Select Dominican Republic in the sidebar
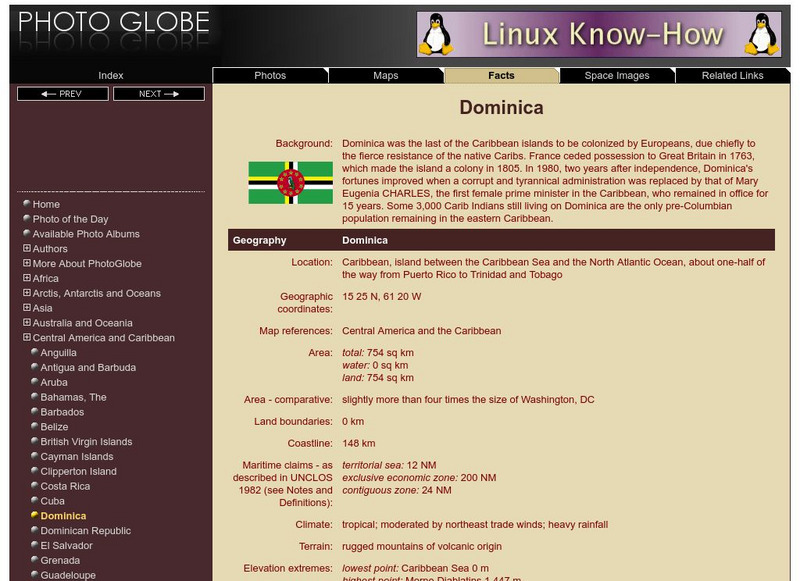 coord(85,531)
